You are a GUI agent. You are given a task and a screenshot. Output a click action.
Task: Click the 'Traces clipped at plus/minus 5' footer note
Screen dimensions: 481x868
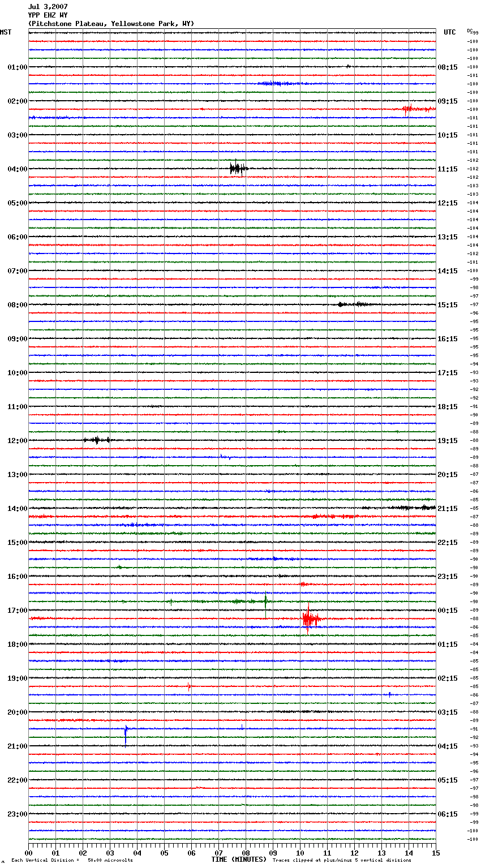click(342, 861)
